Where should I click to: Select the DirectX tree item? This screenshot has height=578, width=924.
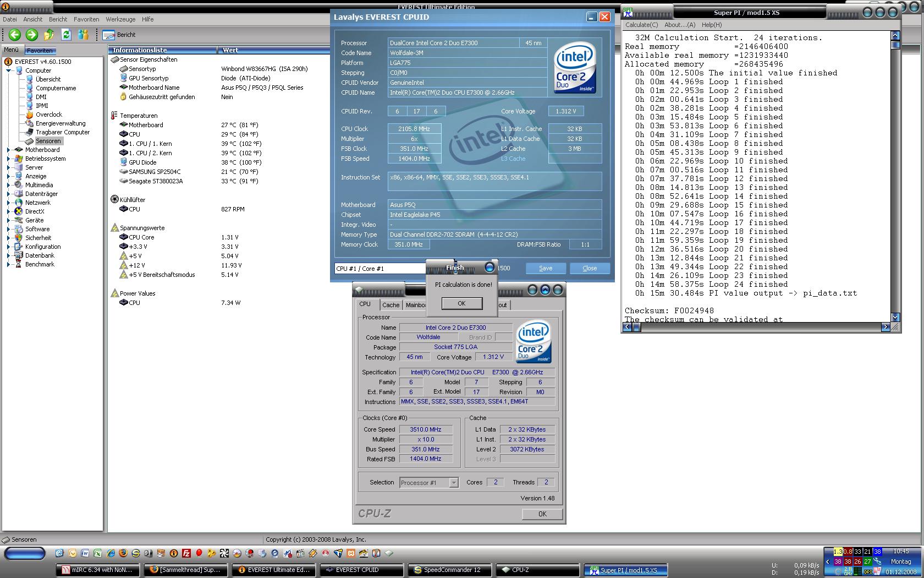(x=35, y=211)
